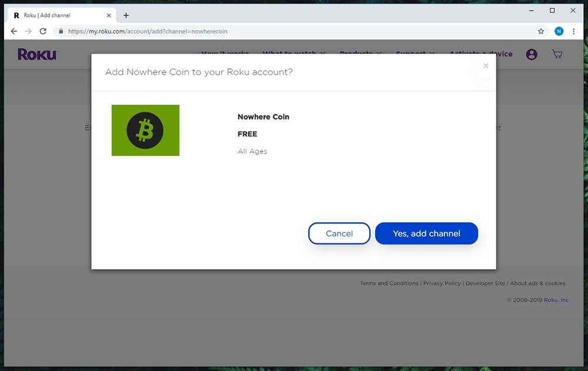The image size is (588, 371).
Task: Open the Chrome profile avatar
Action: [559, 31]
